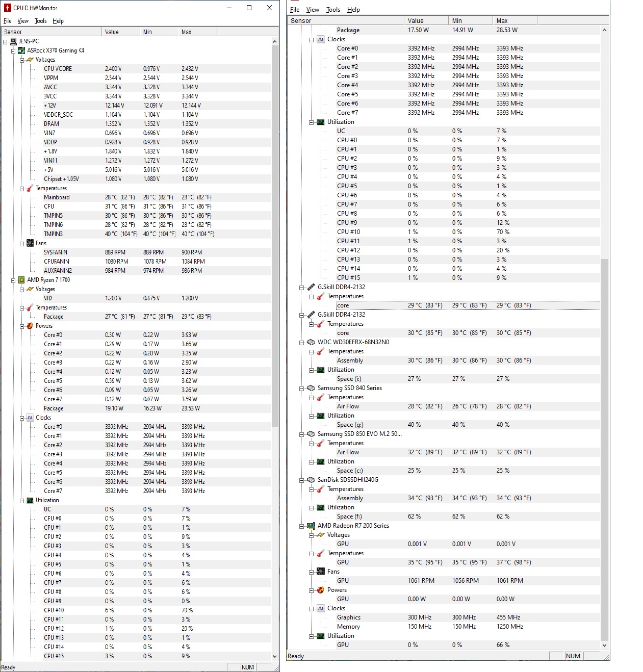Collapse the ASRock X370 Gaming K4 node
643x672 pixels.
pos(13,50)
